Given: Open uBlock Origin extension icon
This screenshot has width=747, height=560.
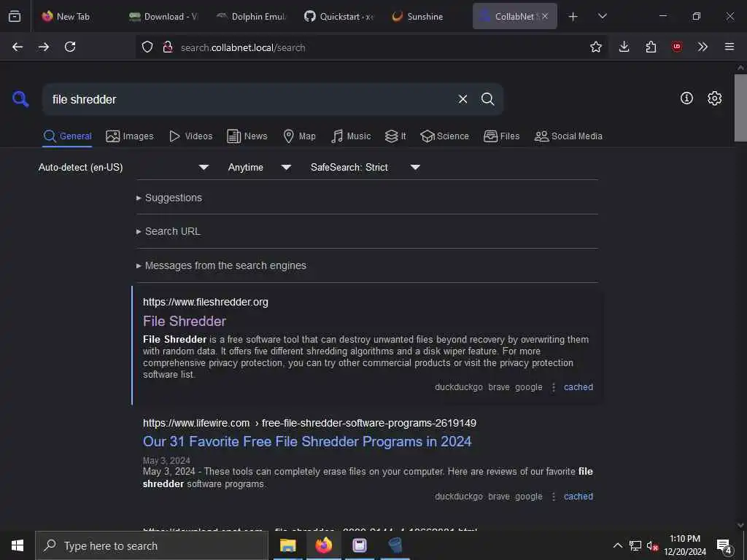Looking at the screenshot, I should click(677, 47).
